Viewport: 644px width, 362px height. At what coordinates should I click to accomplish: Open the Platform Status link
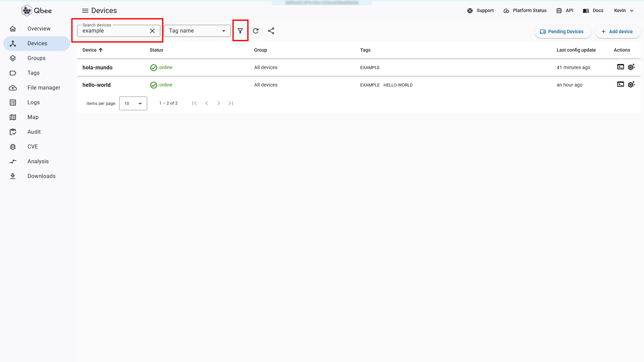[x=525, y=11]
